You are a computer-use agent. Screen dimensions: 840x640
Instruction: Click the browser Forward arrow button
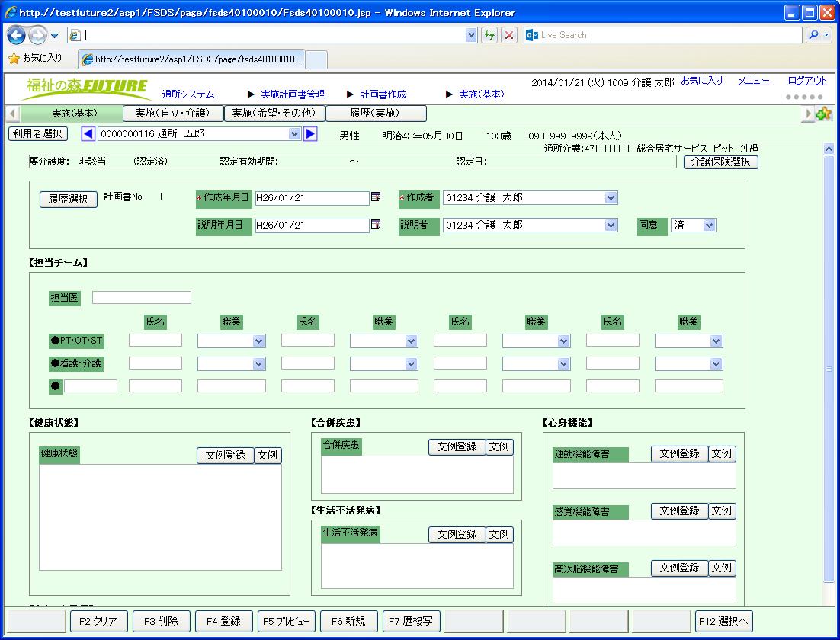point(37,35)
